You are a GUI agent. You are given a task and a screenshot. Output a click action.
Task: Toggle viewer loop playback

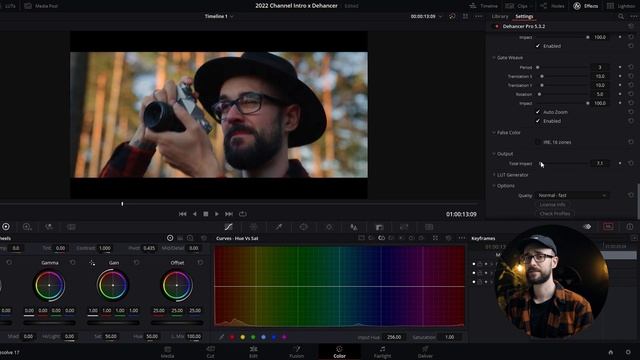243,214
